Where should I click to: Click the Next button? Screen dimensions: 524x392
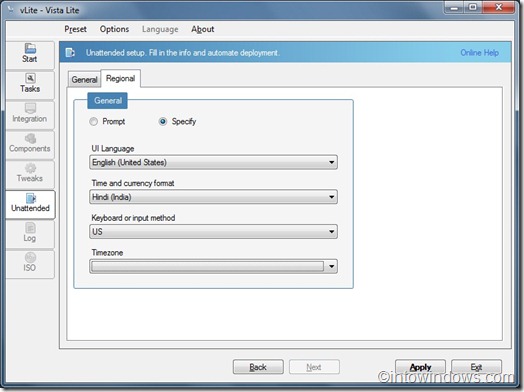pos(314,367)
